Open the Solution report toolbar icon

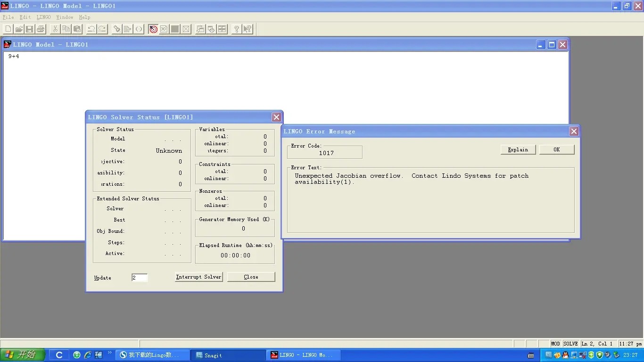(164, 29)
